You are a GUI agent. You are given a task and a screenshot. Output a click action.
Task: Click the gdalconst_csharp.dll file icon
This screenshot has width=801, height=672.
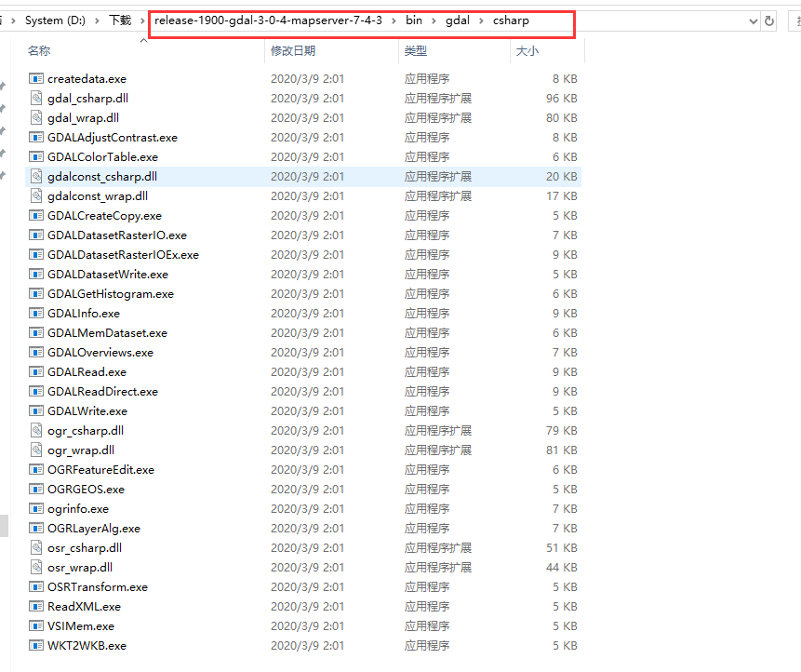36,176
